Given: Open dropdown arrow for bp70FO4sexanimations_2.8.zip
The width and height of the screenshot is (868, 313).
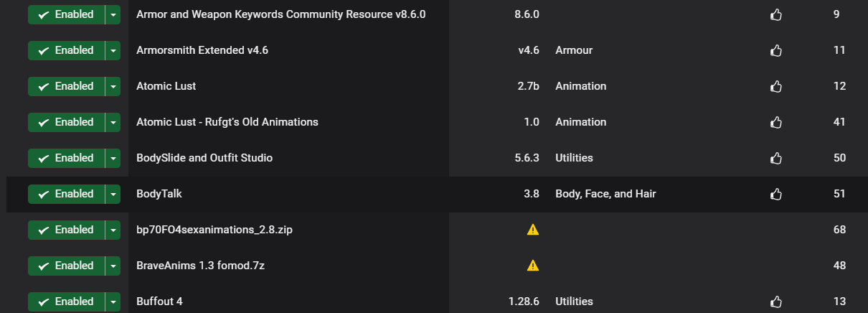Looking at the screenshot, I should click(113, 230).
